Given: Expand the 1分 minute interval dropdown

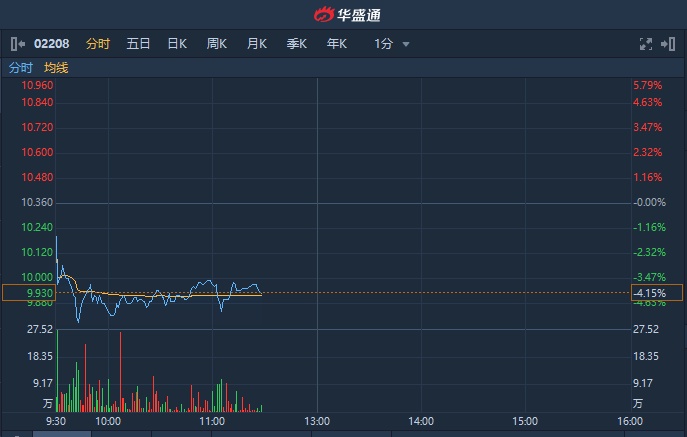Looking at the screenshot, I should [x=392, y=44].
